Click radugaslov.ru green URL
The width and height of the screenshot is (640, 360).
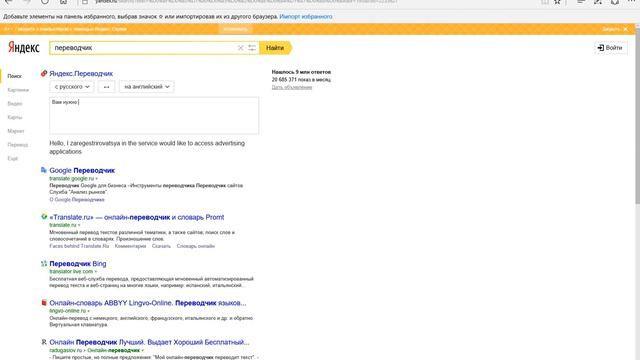tap(65, 350)
